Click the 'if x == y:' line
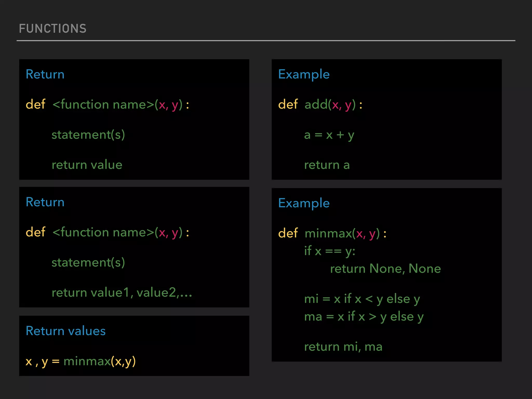532x399 pixels. [x=329, y=251]
